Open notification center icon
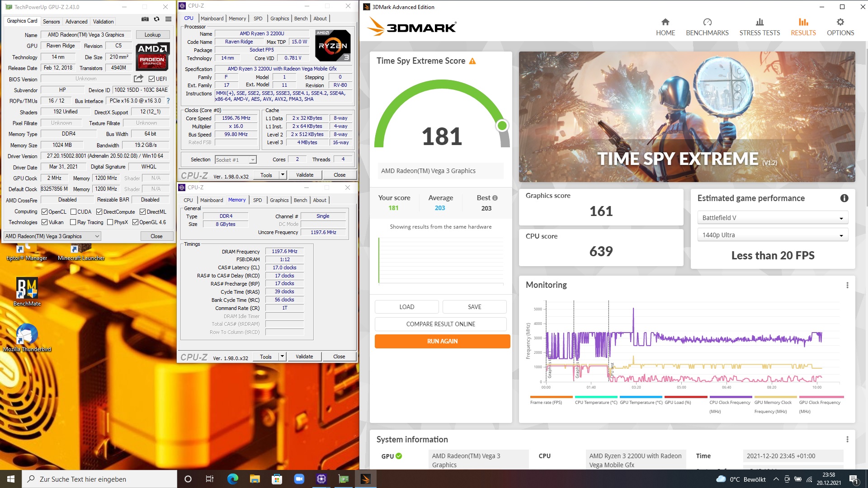The width and height of the screenshot is (868, 488). click(x=854, y=479)
